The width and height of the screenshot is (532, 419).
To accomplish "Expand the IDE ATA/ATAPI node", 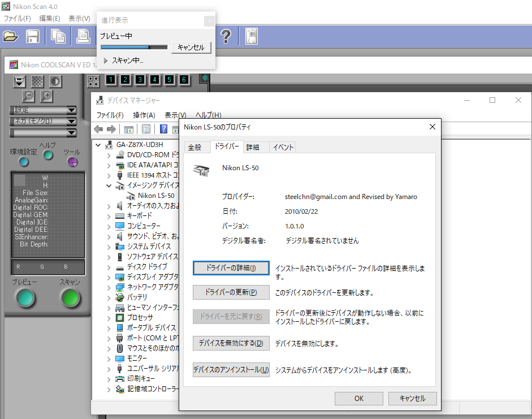I will [109, 166].
